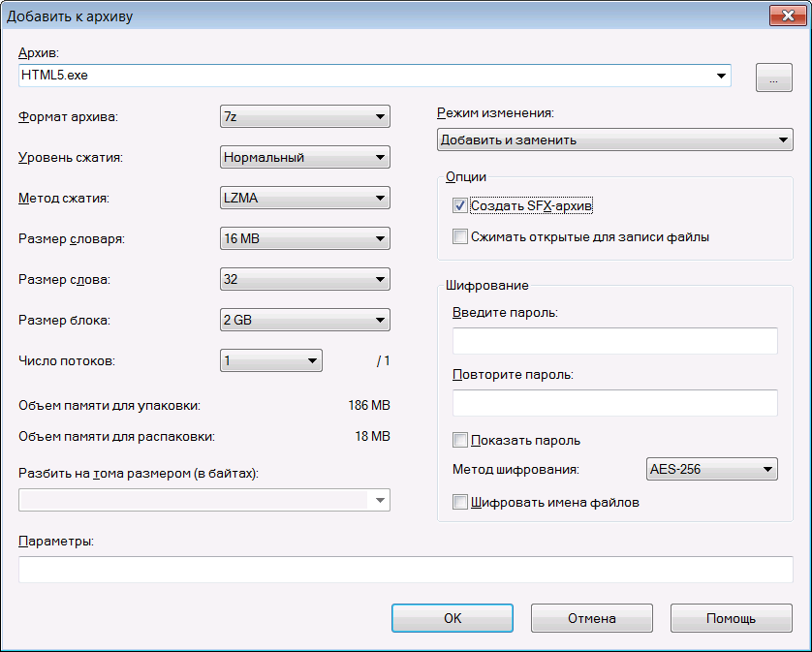The height and width of the screenshot is (652, 812).
Task: Close the Добавить к архиву dialog
Action: pyautogui.click(x=788, y=16)
